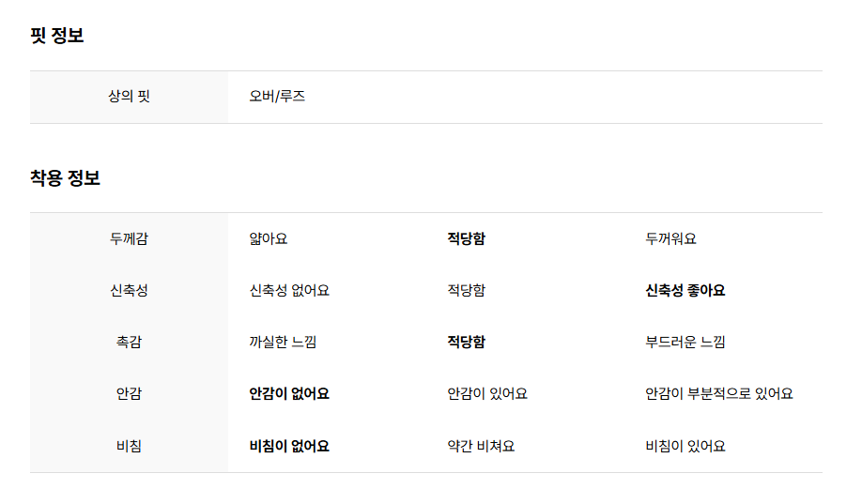Select 안감이 없어요 lining option

click(289, 393)
